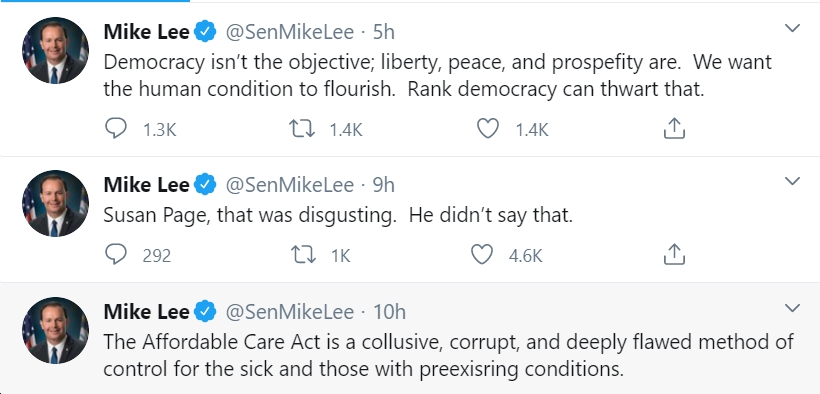
Task: Open the 5h tweet's options chevron
Action: coord(793,28)
